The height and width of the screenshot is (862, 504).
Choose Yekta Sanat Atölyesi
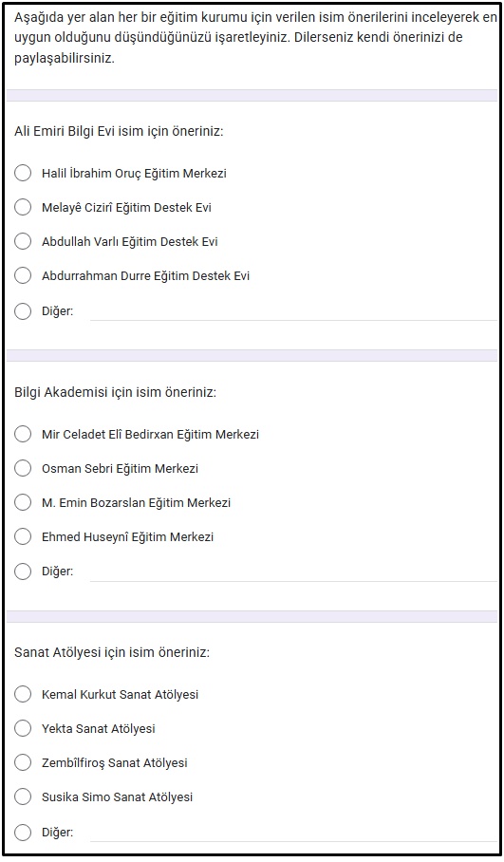coord(23,728)
